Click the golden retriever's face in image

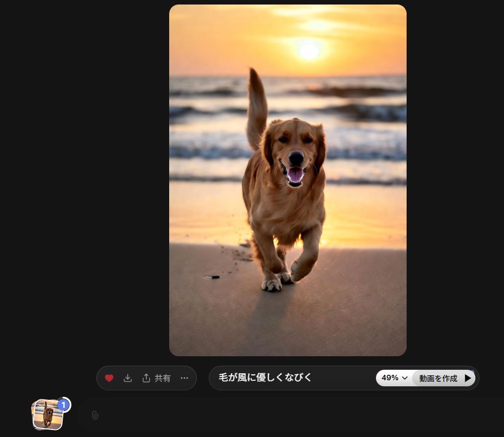pyautogui.click(x=295, y=153)
